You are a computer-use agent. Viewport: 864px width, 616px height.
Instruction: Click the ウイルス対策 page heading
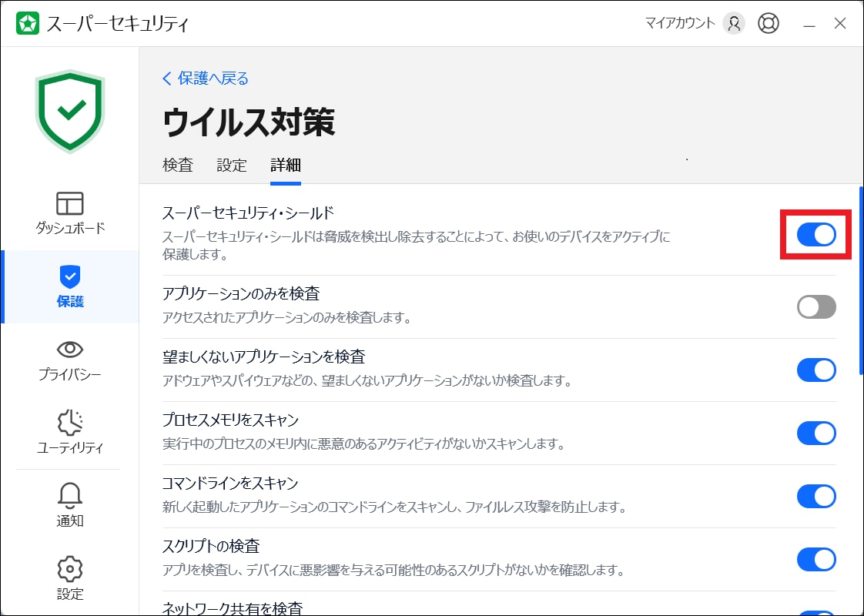(249, 122)
